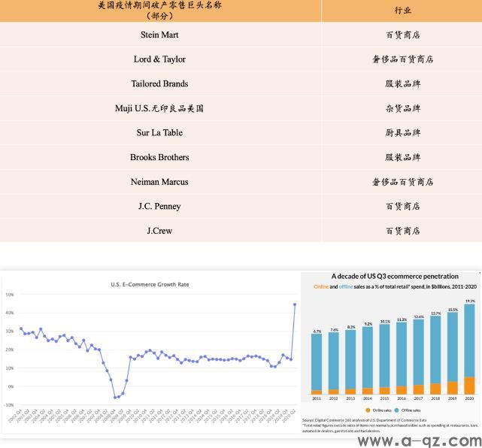Click the 2018 x-axis year label

[435, 398]
